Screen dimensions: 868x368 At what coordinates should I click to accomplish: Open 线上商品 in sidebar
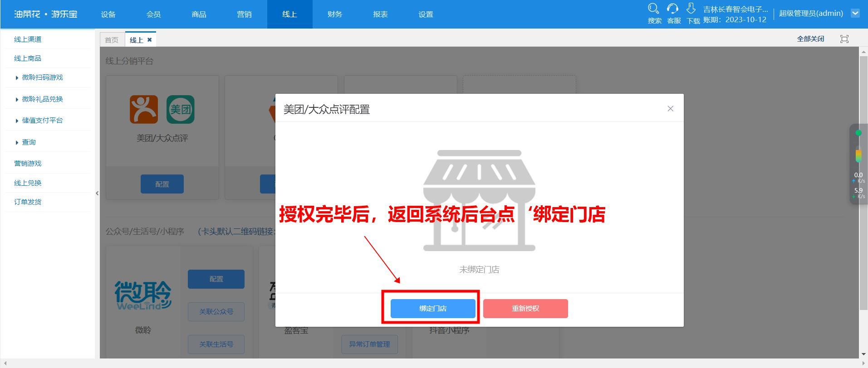coord(28,58)
